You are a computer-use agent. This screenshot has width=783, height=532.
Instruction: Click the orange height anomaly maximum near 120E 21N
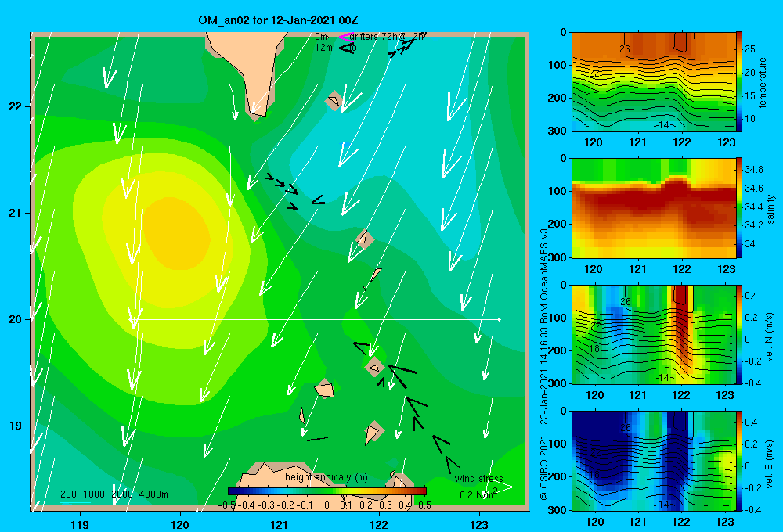click(175, 233)
